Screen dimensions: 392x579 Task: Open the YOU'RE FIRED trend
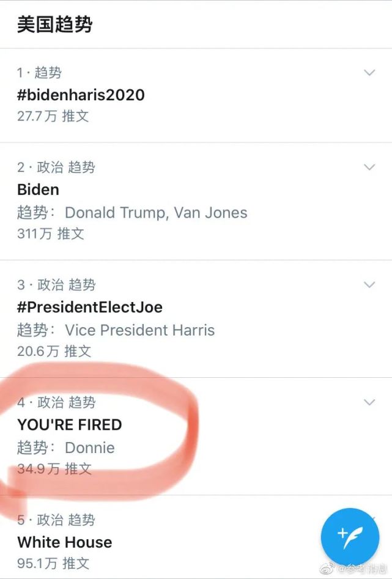[x=69, y=424]
